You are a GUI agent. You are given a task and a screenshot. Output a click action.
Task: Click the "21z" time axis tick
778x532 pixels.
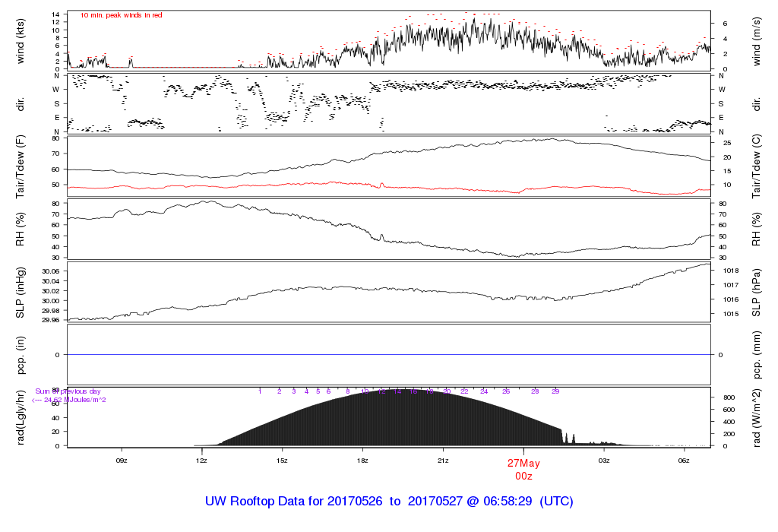click(443, 461)
